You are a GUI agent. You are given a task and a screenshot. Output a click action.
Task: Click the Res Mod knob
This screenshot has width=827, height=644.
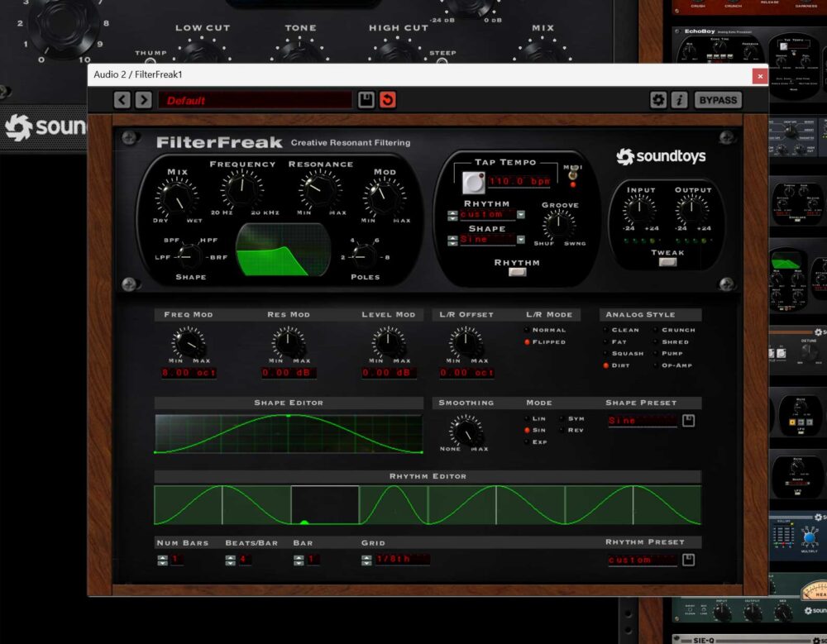tap(288, 342)
